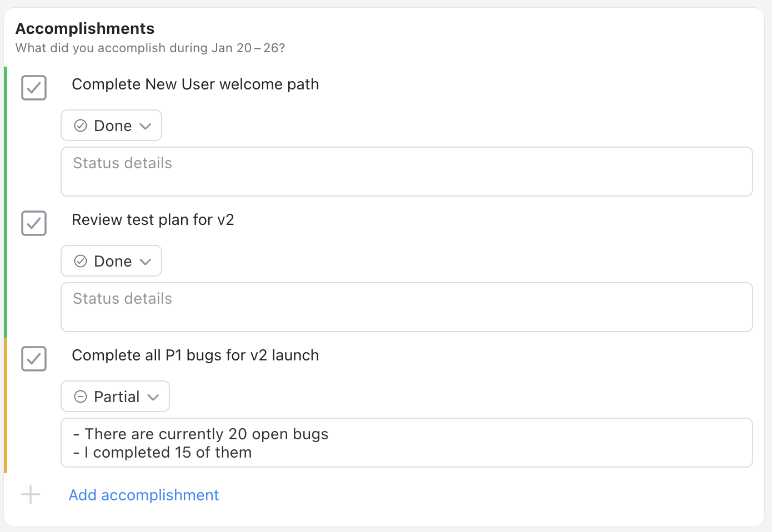
Task: Select the title Review test plan for v2
Action: coord(153,220)
